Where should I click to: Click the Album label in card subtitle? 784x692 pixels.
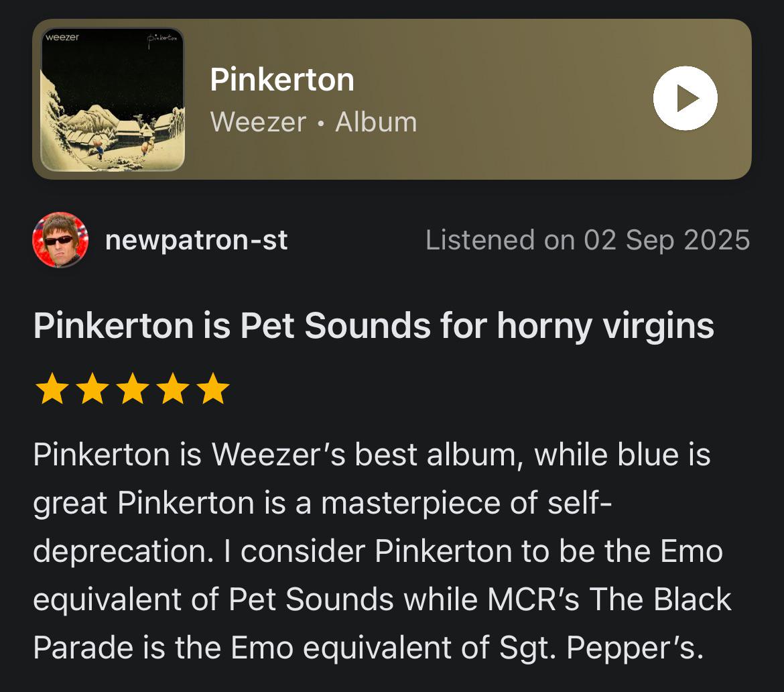tap(376, 122)
